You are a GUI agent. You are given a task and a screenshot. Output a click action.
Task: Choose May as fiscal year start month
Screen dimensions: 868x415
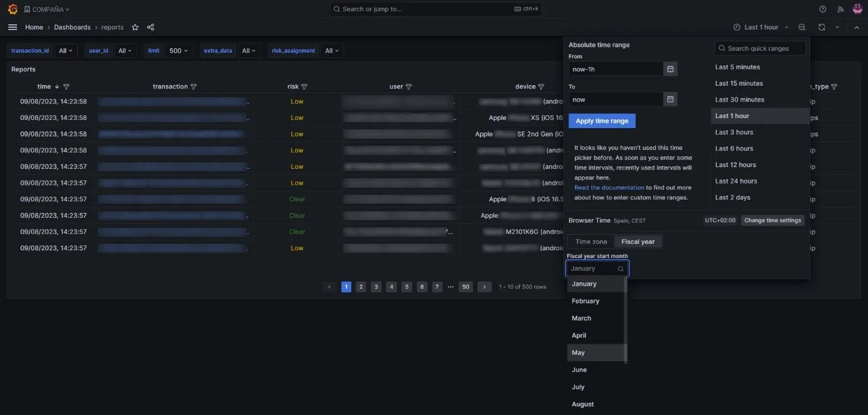click(x=596, y=352)
